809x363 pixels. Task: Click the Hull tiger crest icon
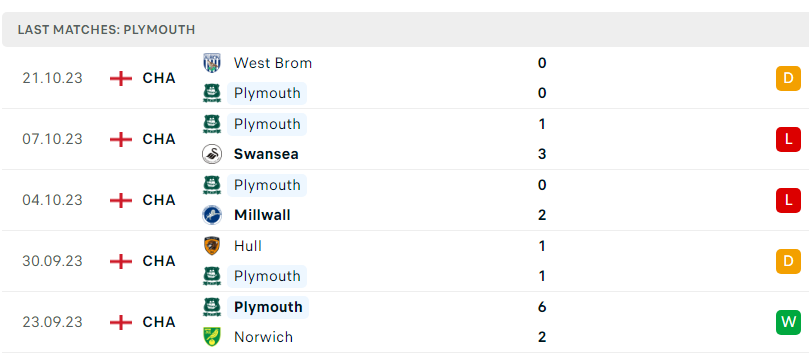click(x=212, y=246)
